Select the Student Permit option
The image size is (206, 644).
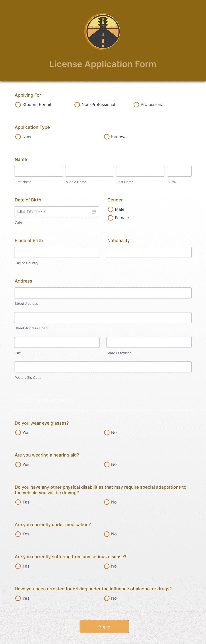coord(18,105)
